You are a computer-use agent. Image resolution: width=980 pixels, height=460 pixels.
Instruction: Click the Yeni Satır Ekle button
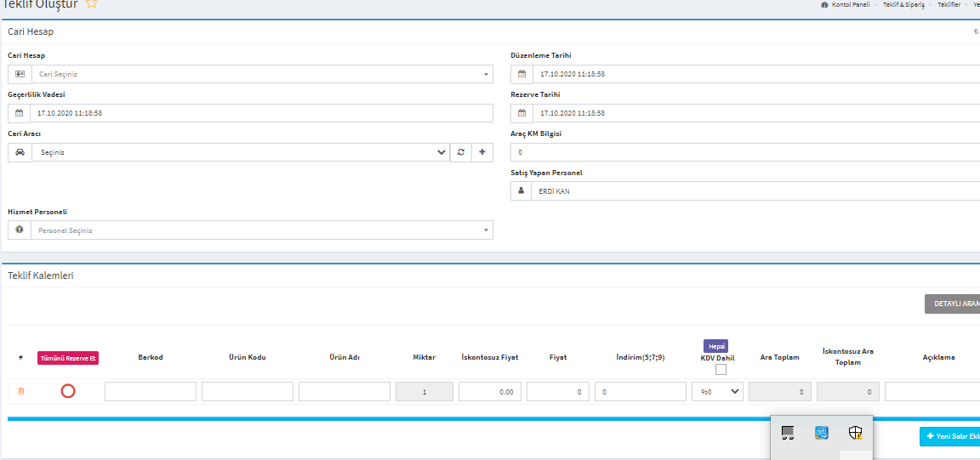pyautogui.click(x=950, y=436)
